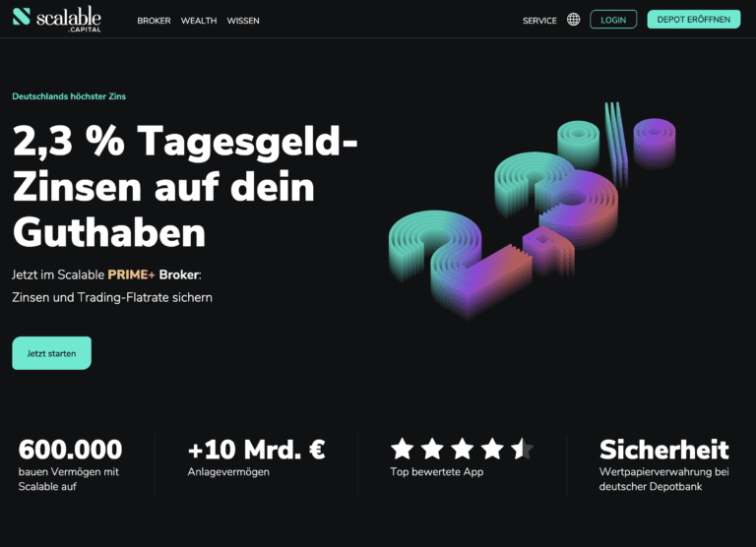Click the text 'Deutschlands höchster Zins'
This screenshot has width=756, height=547.
click(69, 96)
